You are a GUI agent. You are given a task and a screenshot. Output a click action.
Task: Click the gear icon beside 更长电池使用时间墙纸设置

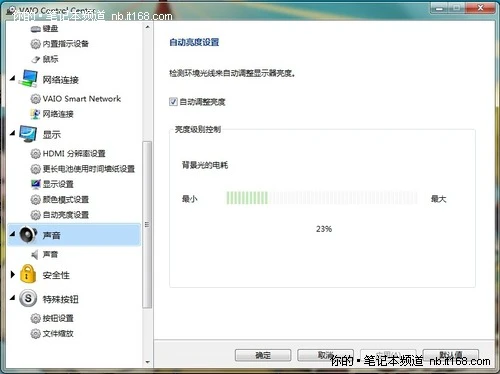click(x=36, y=169)
